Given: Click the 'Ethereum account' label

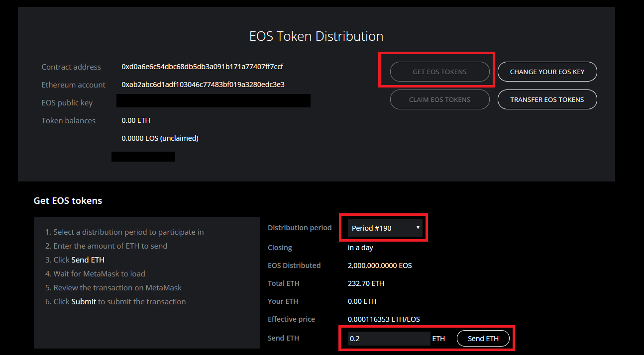Looking at the screenshot, I should 74,85.
